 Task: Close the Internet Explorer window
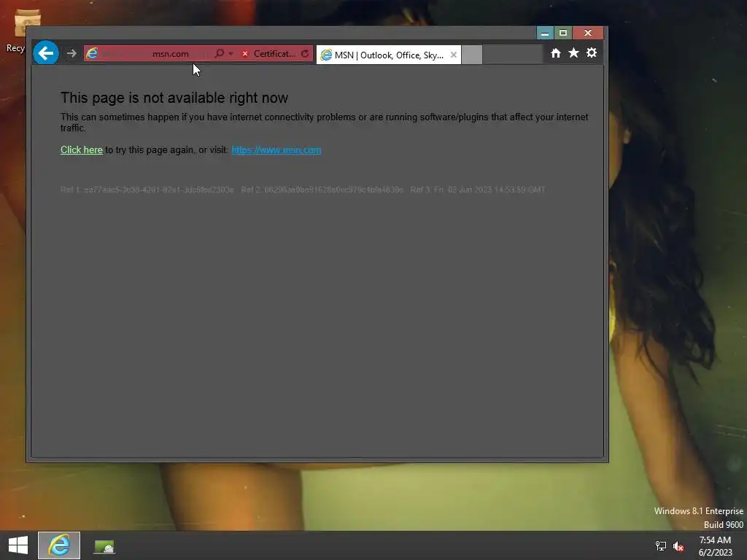(588, 33)
